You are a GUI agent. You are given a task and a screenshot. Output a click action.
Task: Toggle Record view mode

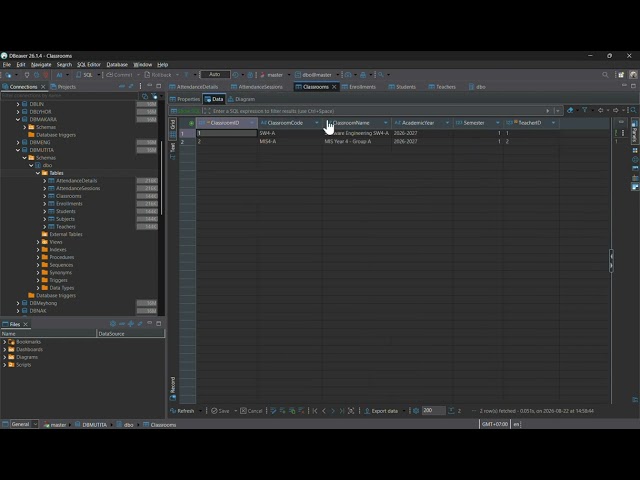coord(173,388)
